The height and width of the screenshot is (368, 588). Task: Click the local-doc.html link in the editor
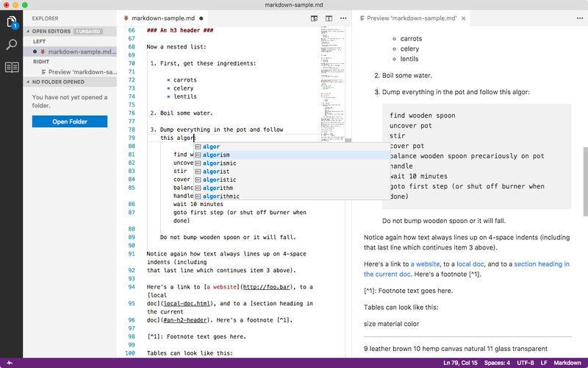click(x=187, y=303)
